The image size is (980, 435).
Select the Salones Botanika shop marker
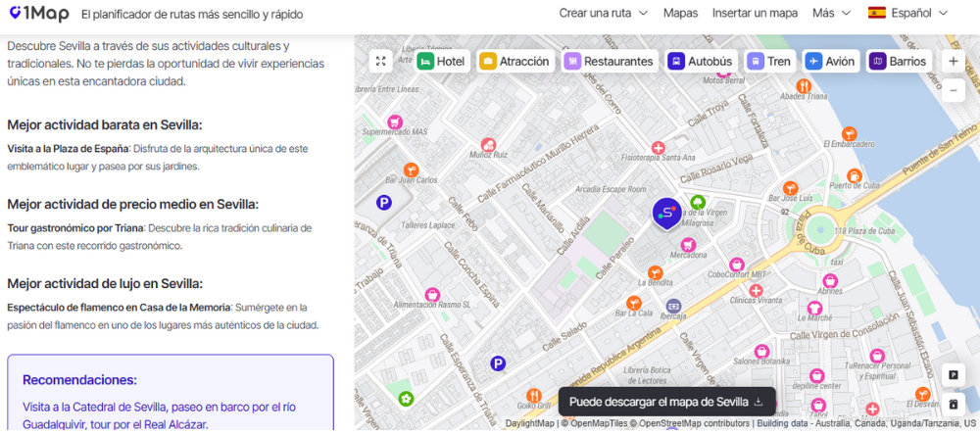click(x=761, y=352)
